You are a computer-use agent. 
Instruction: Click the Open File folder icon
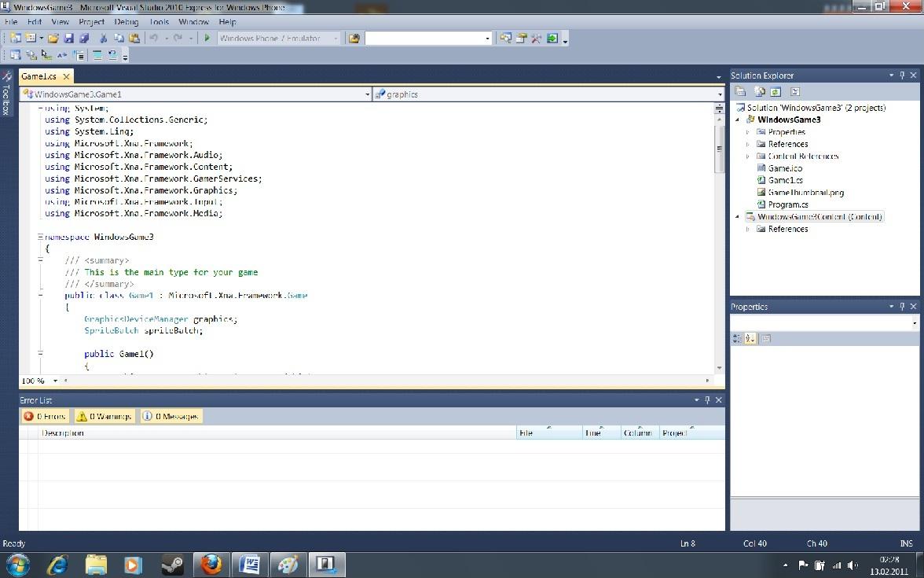(53, 38)
